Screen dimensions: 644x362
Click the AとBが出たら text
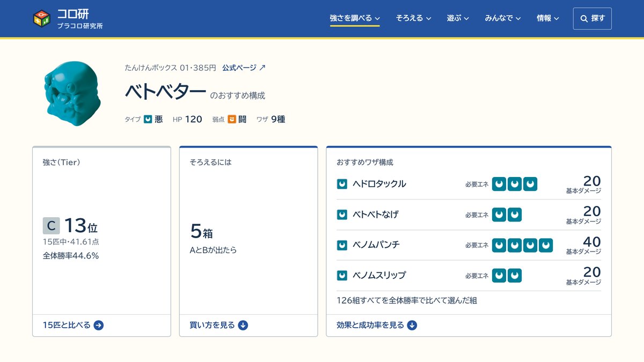(x=213, y=250)
